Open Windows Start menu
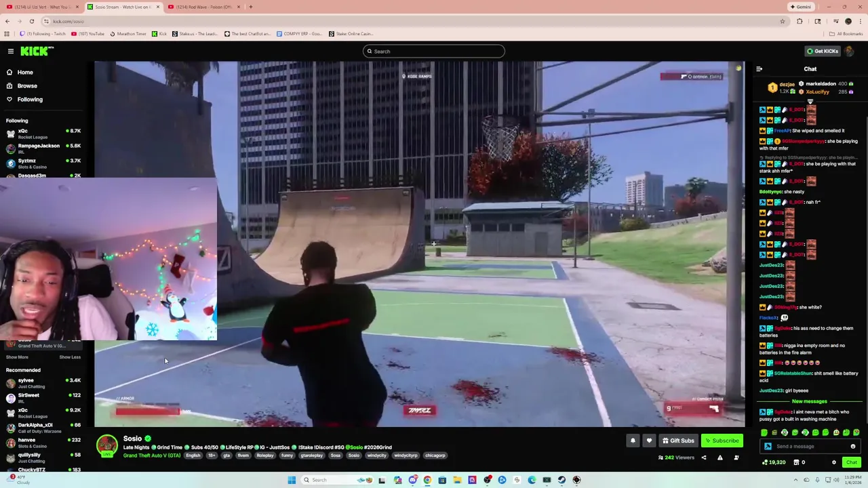 (x=292, y=480)
